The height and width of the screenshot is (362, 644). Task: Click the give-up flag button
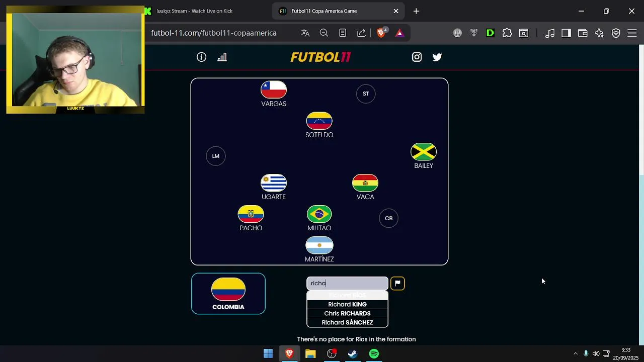[397, 283]
